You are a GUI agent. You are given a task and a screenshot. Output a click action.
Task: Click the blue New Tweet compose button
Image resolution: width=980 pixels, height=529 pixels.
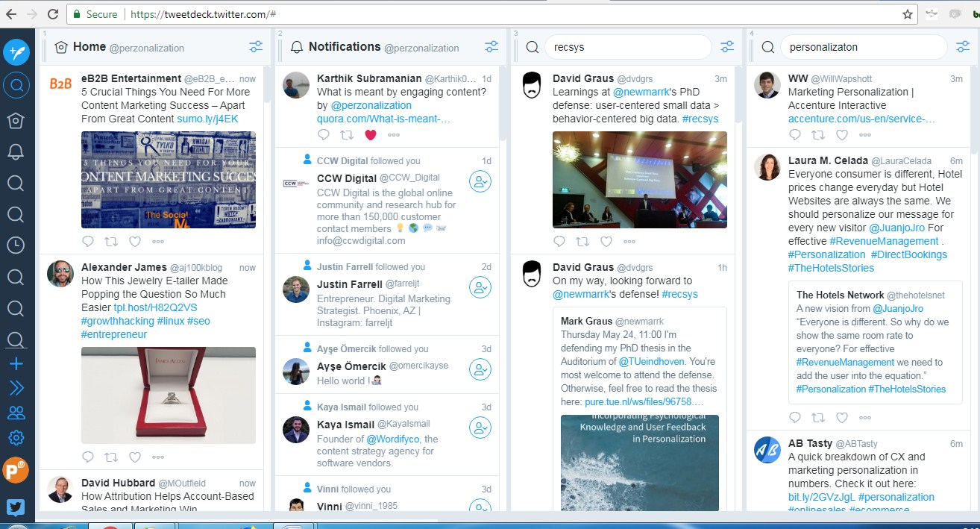pos(16,51)
